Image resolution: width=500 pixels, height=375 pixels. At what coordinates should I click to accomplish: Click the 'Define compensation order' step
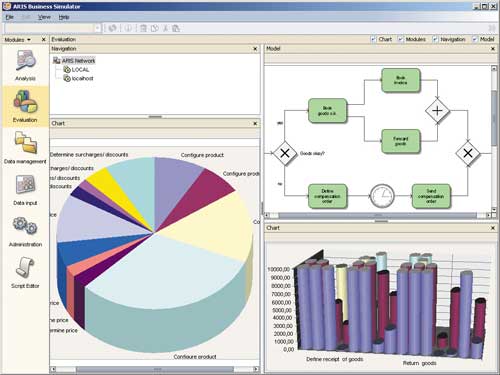(327, 196)
